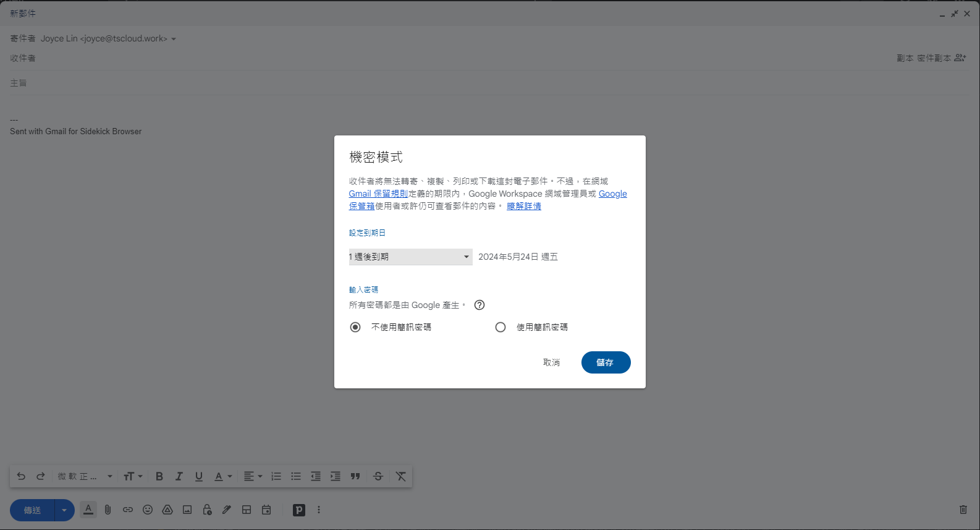Insert files using Google Drive
The image size is (980, 530).
click(x=167, y=510)
